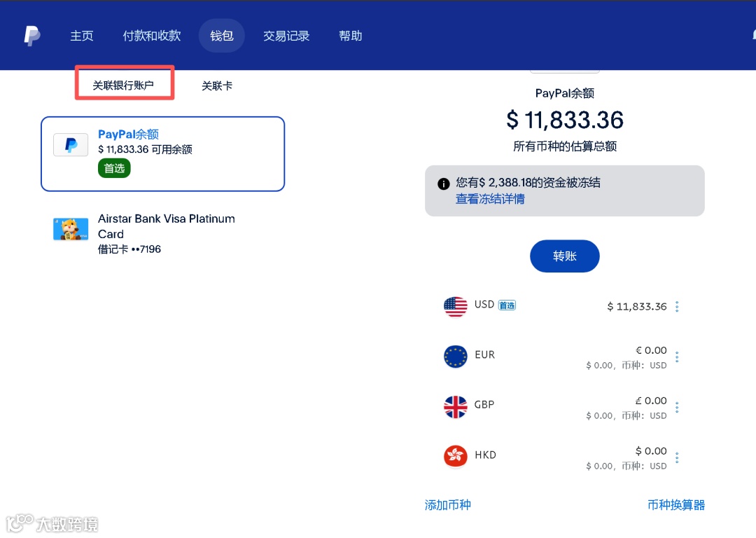Select the 钱包 wallet tab
The image size is (756, 538).
coord(221,36)
